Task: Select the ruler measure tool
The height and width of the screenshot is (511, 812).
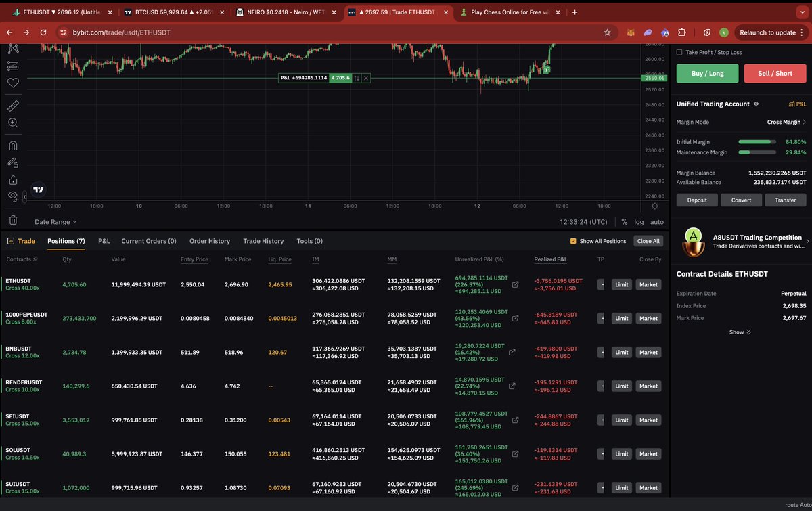Action: pyautogui.click(x=13, y=106)
